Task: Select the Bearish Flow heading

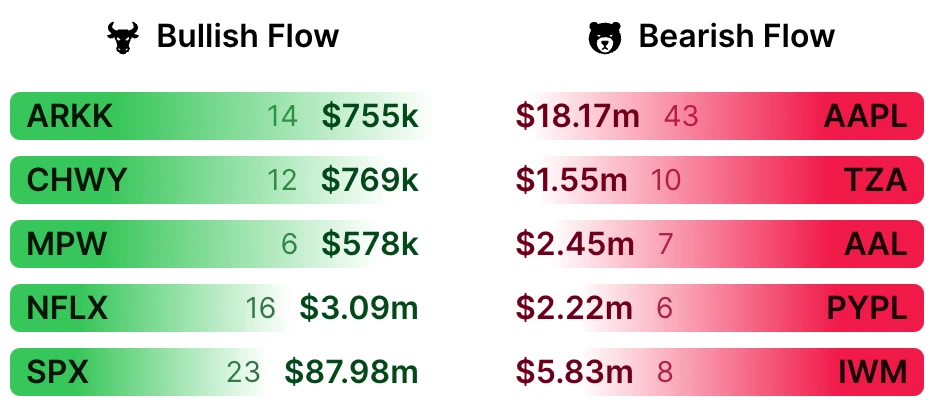Action: coord(736,38)
